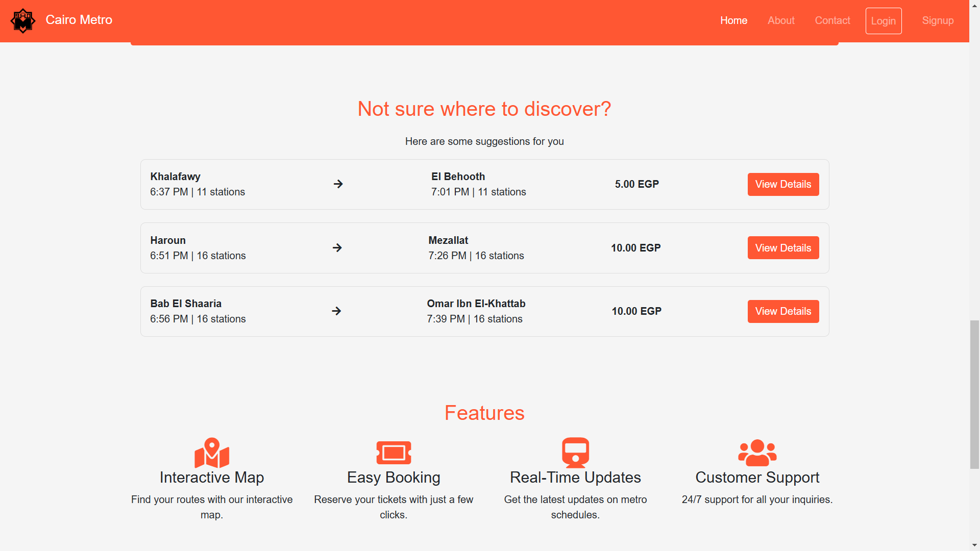Click the 6:51 PM | 16 stations text

[198, 256]
